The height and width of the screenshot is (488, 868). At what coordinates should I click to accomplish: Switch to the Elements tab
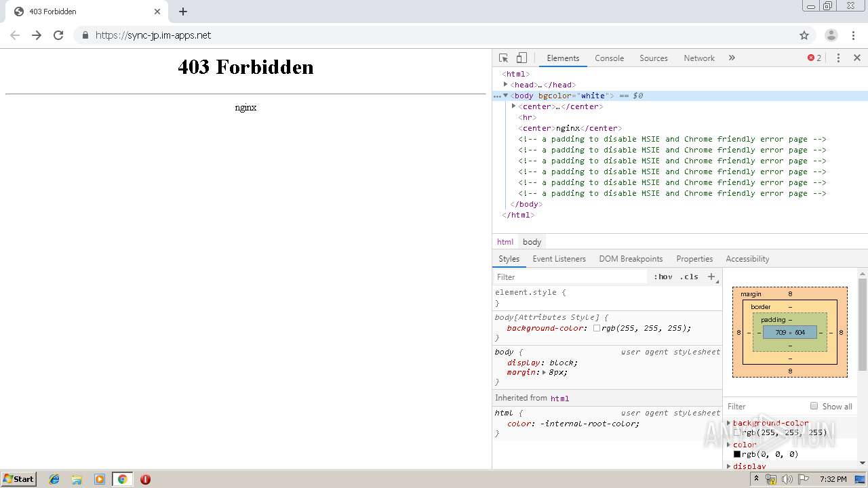tap(563, 58)
